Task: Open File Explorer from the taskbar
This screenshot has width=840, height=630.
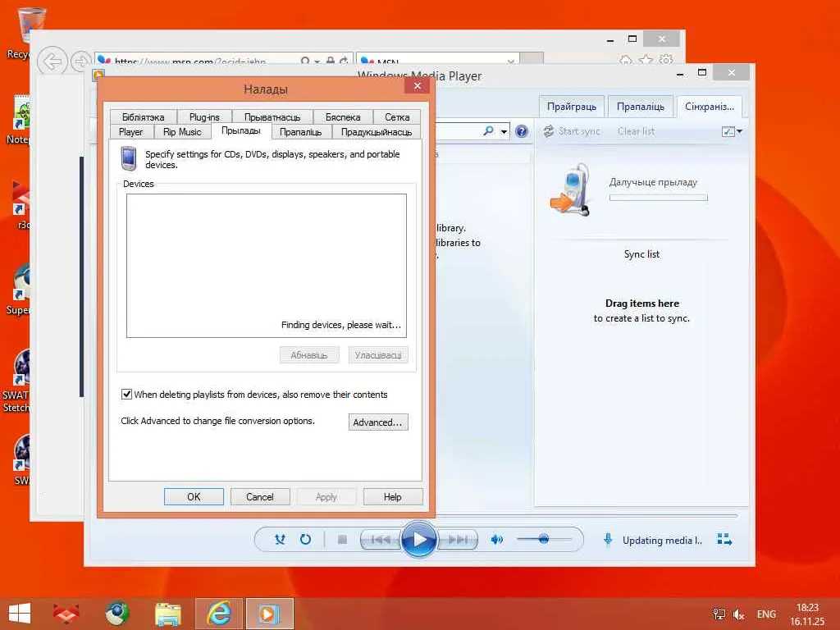Action: 167,614
